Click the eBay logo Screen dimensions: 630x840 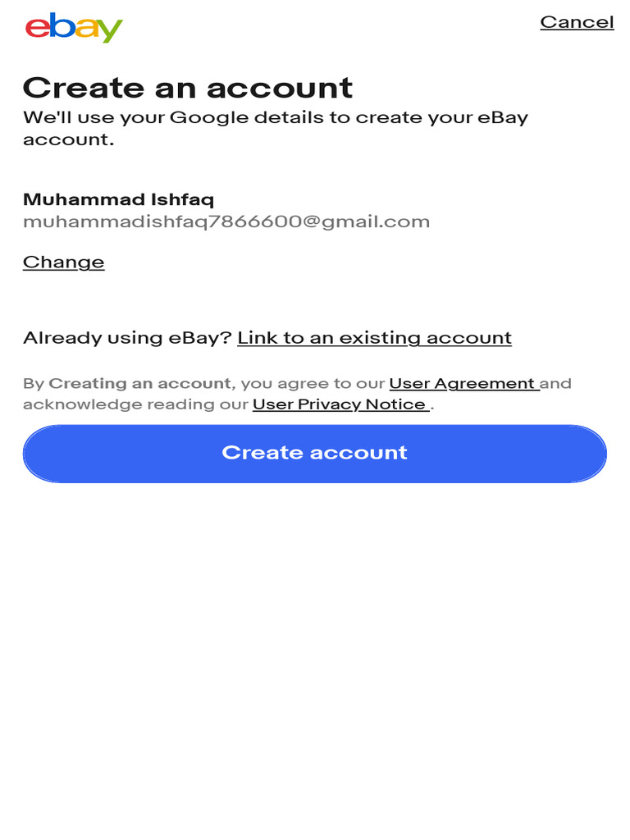(74, 27)
